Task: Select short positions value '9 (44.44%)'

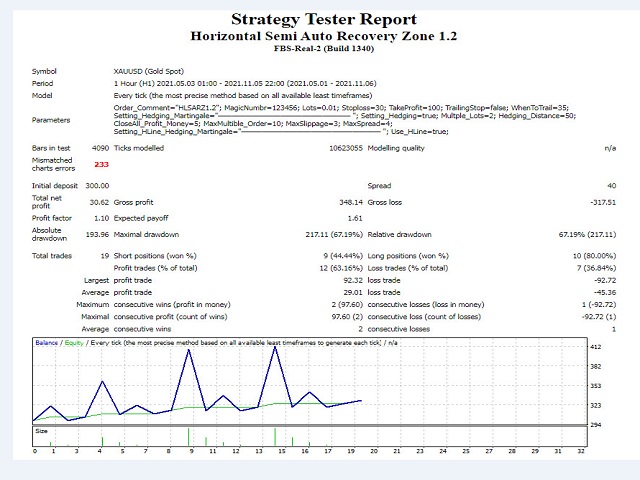Action: (343, 256)
